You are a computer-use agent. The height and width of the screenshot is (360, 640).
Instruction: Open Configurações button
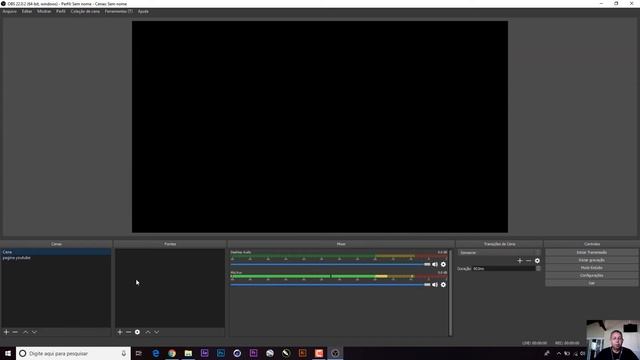tap(592, 276)
